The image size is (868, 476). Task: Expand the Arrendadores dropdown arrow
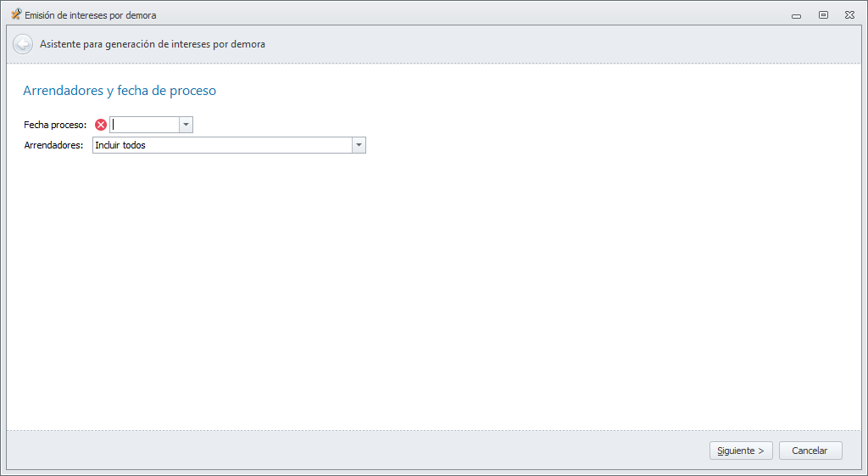pyautogui.click(x=359, y=145)
